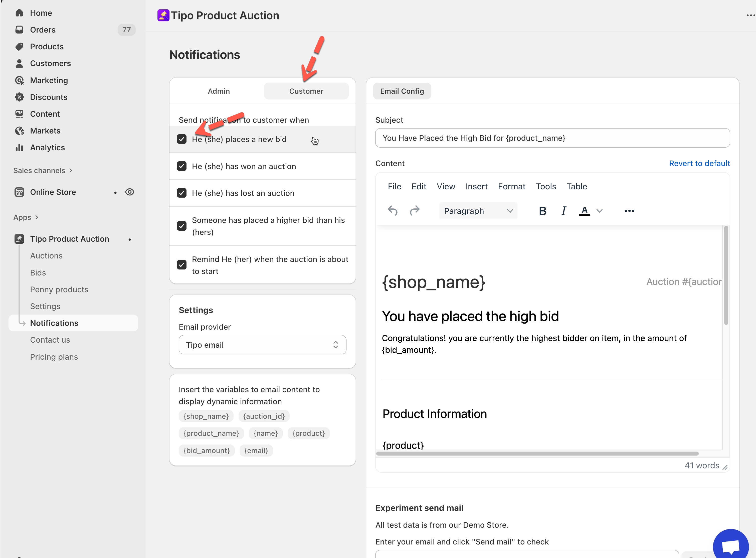Toggle bold formatting in content editor
This screenshot has height=558, width=756.
coord(542,211)
